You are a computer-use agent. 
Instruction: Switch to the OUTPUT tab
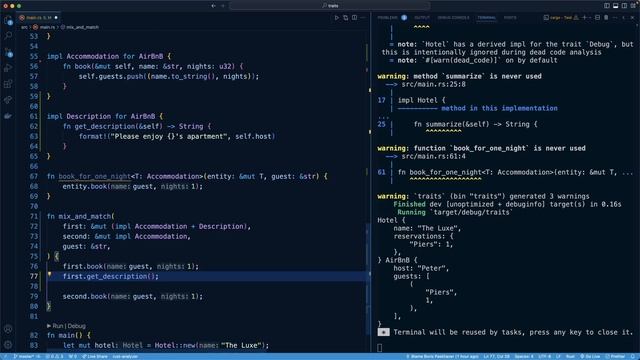[422, 18]
